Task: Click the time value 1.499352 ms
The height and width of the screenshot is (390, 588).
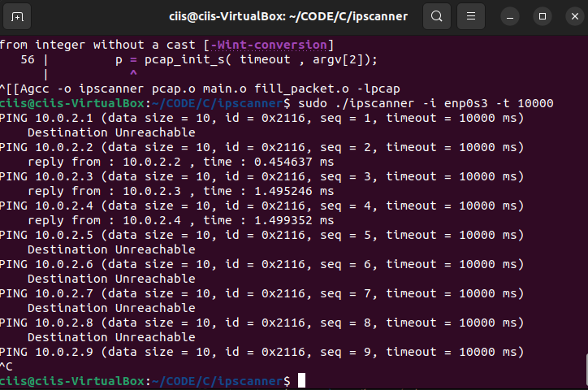Action: [294, 220]
